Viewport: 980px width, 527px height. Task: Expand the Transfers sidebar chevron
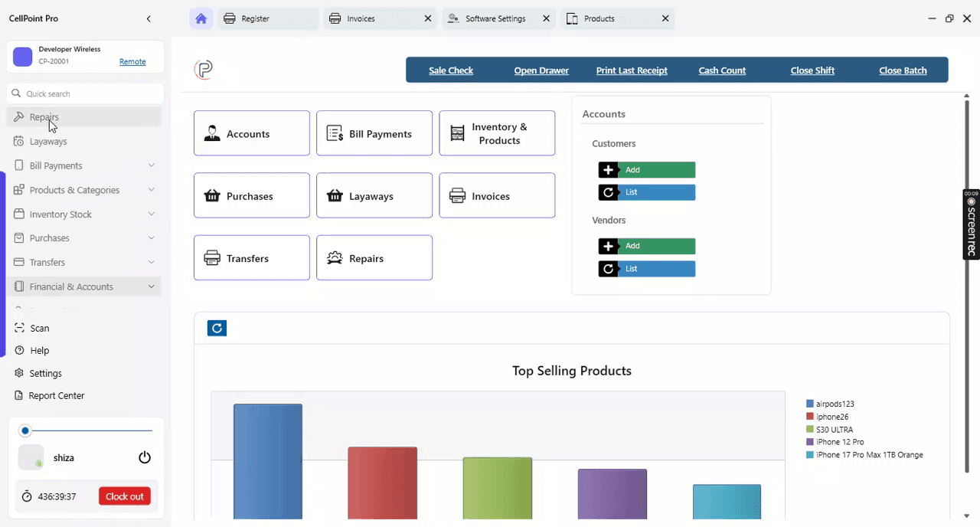click(x=151, y=262)
